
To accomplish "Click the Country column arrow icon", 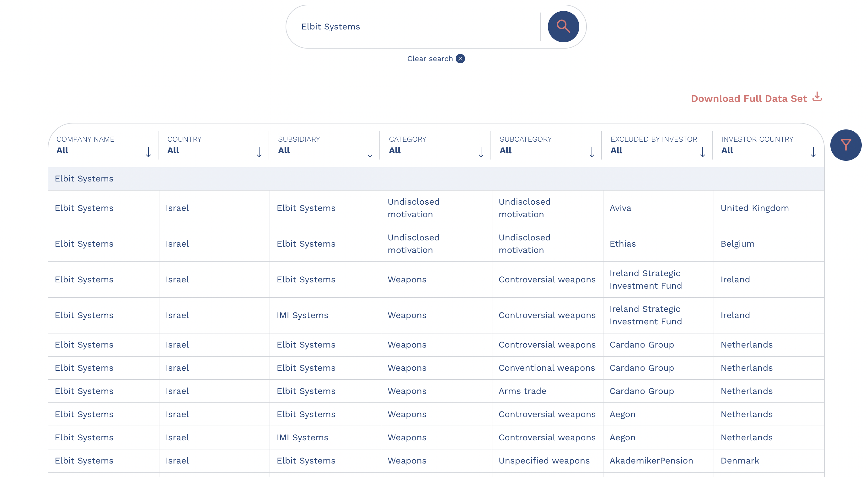I will [259, 152].
